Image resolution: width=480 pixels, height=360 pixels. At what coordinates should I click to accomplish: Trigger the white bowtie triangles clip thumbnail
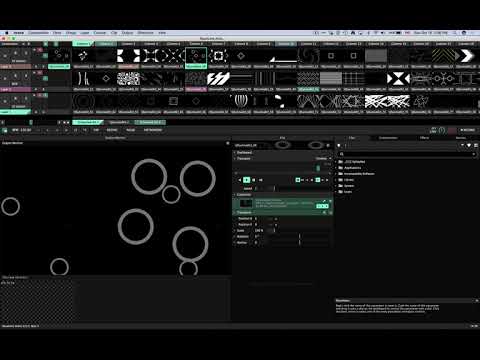[x=398, y=79]
